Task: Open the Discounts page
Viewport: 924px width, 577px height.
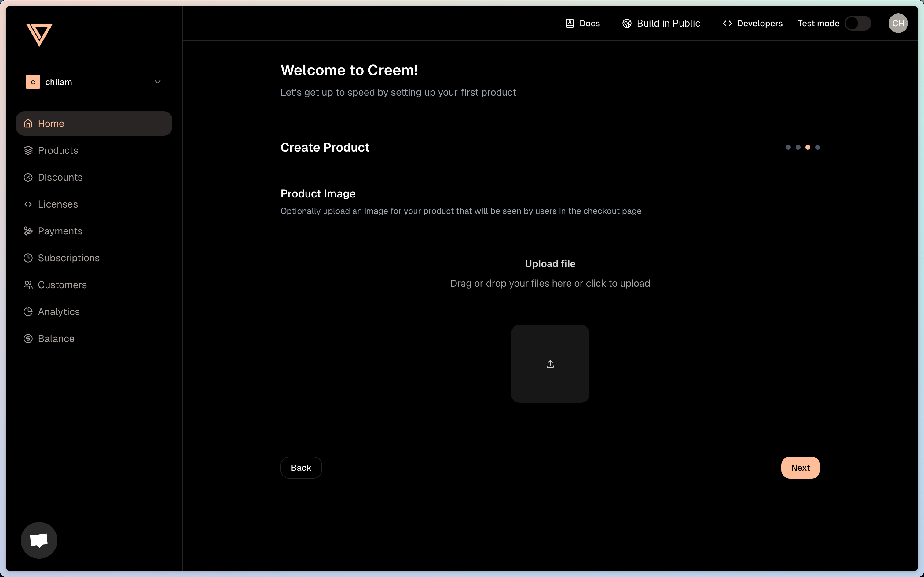Action: click(x=94, y=177)
